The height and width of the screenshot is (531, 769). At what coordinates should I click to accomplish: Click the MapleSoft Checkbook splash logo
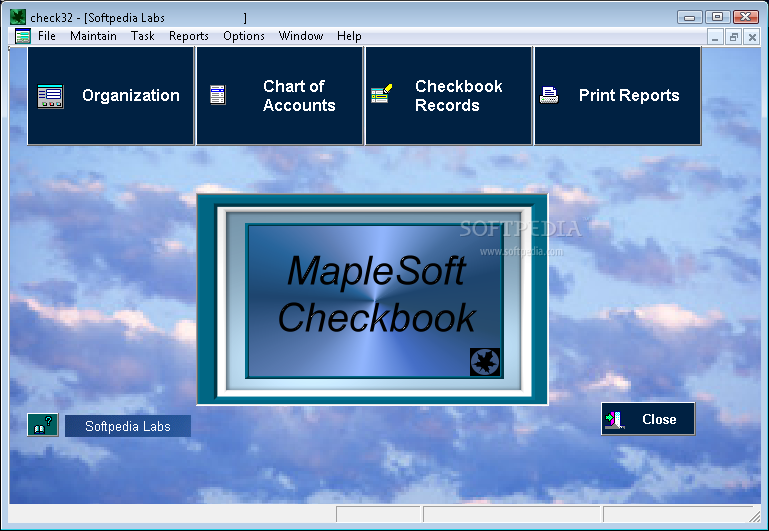pos(374,301)
